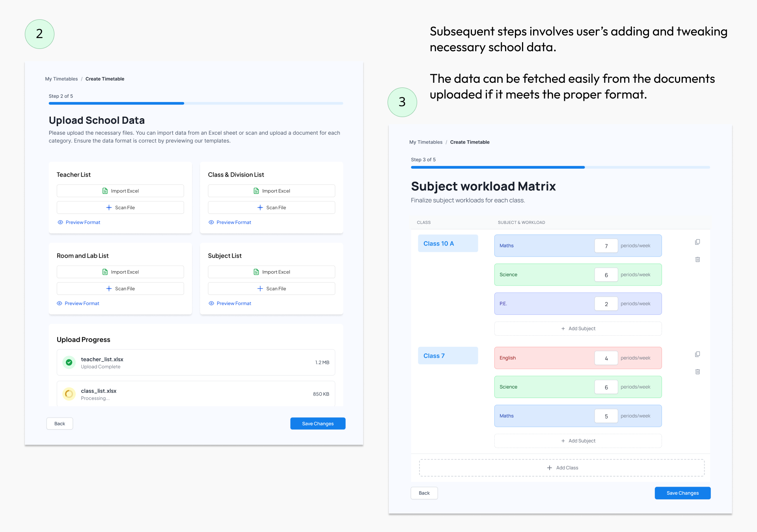This screenshot has height=532, width=757.
Task: Click the Step 2 of 5 progress bar
Action: pos(196,103)
